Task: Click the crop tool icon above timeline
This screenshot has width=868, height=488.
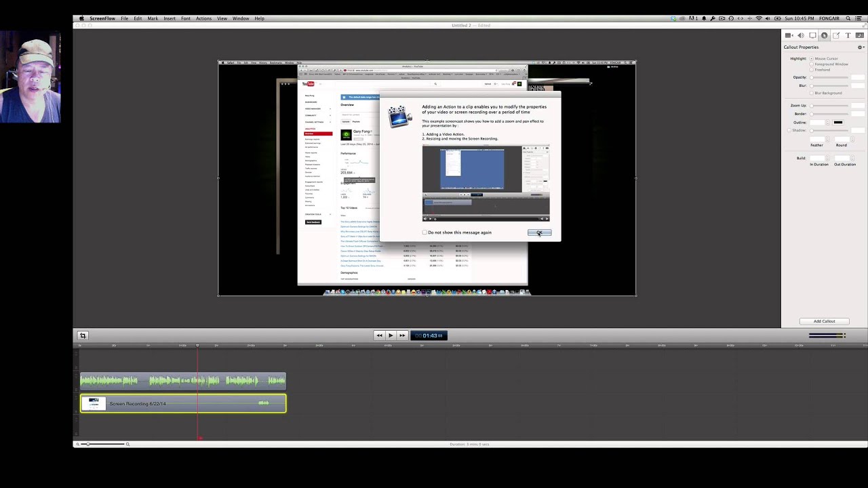Action: [x=83, y=335]
